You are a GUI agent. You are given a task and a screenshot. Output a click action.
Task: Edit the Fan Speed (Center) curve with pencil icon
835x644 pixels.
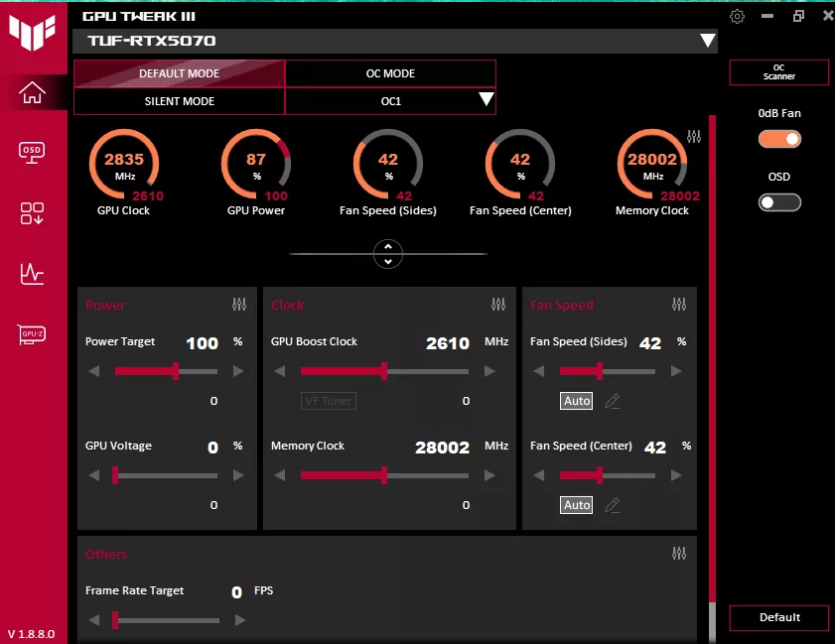613,505
